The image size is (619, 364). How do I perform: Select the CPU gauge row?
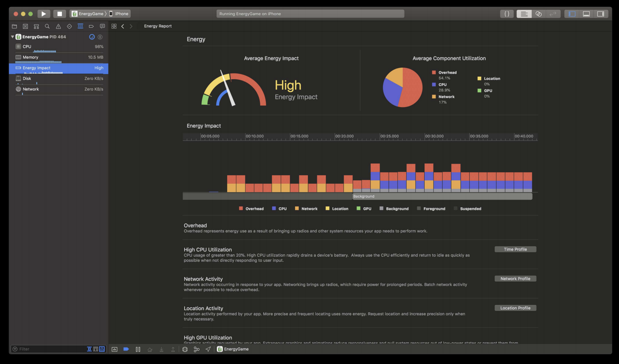pyautogui.click(x=58, y=46)
